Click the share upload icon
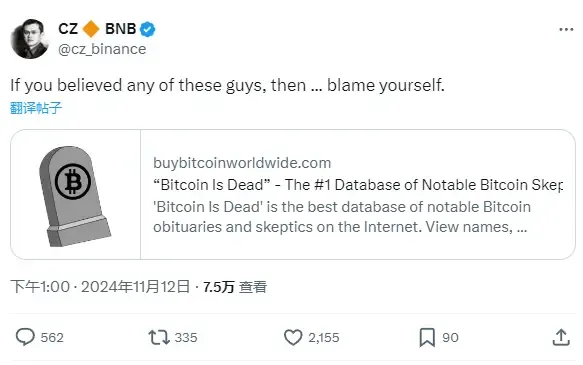Screen dimensions: 583x365 pos(561,337)
